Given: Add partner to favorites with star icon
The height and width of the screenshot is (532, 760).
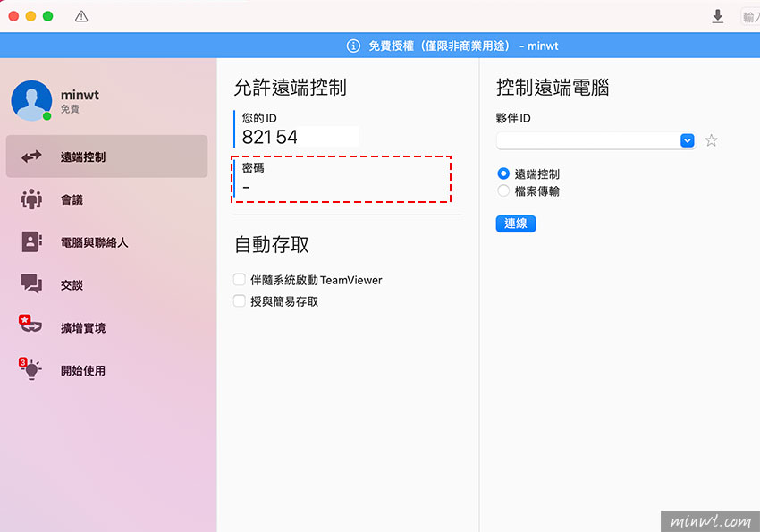Looking at the screenshot, I should tap(711, 140).
